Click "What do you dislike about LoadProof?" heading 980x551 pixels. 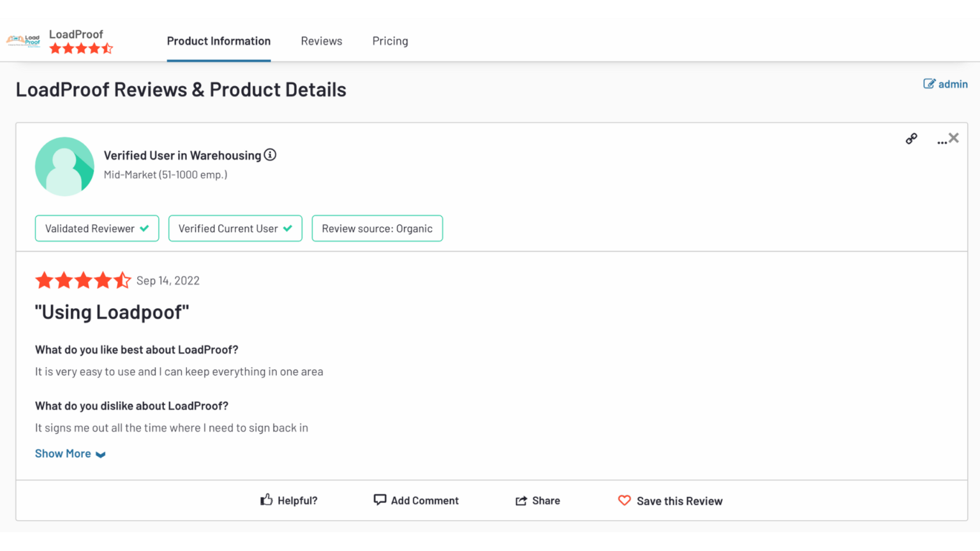pyautogui.click(x=131, y=406)
